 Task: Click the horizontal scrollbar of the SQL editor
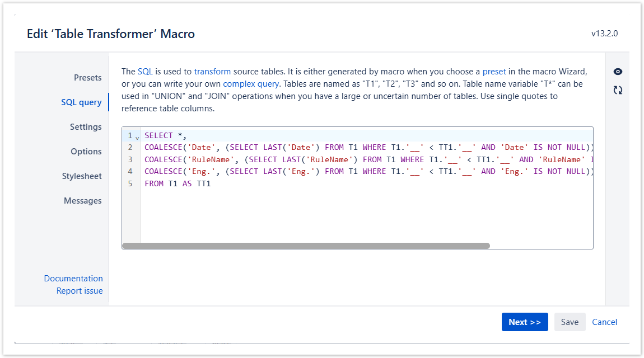coord(306,246)
